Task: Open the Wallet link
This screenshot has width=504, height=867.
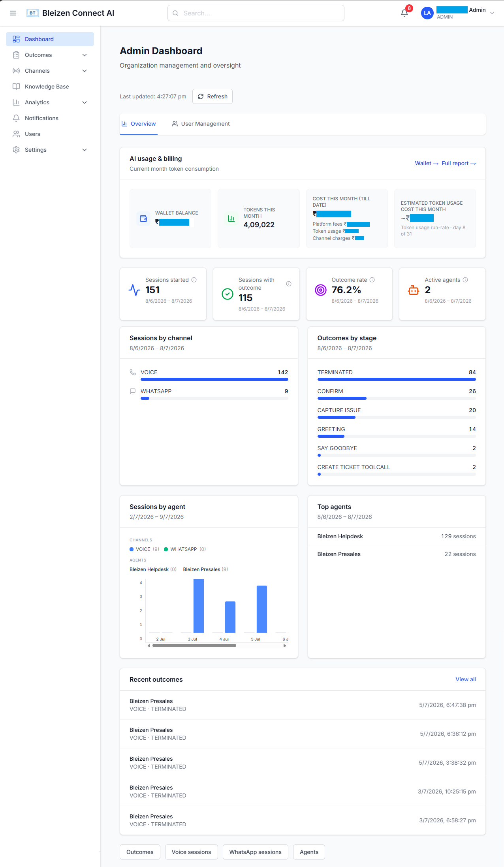Action: click(x=427, y=163)
